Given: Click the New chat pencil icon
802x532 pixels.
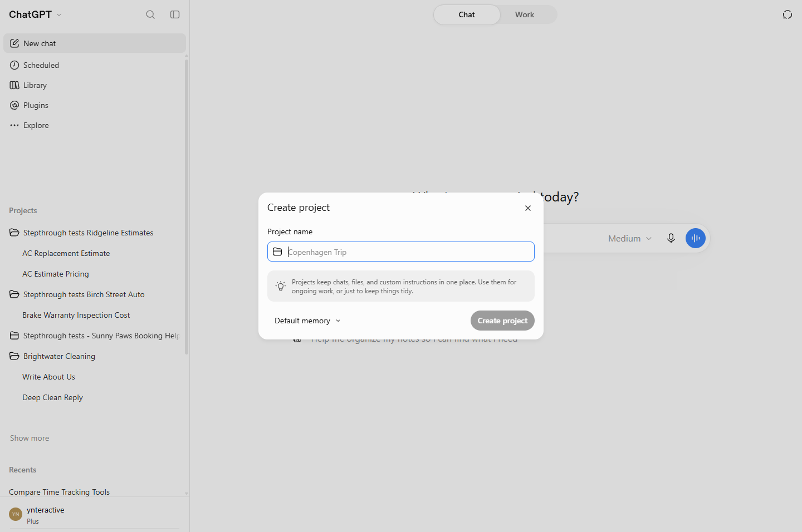Looking at the screenshot, I should [x=14, y=43].
